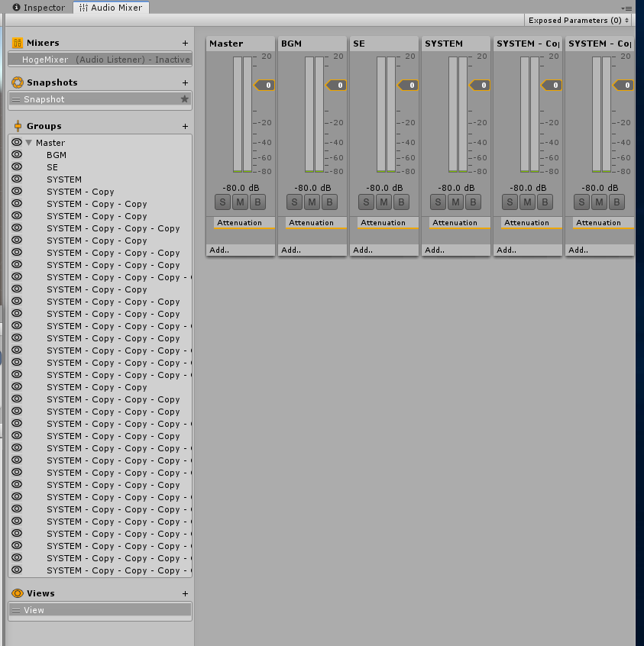
Task: Open Add effect menu on BGM strip
Action: 312,250
